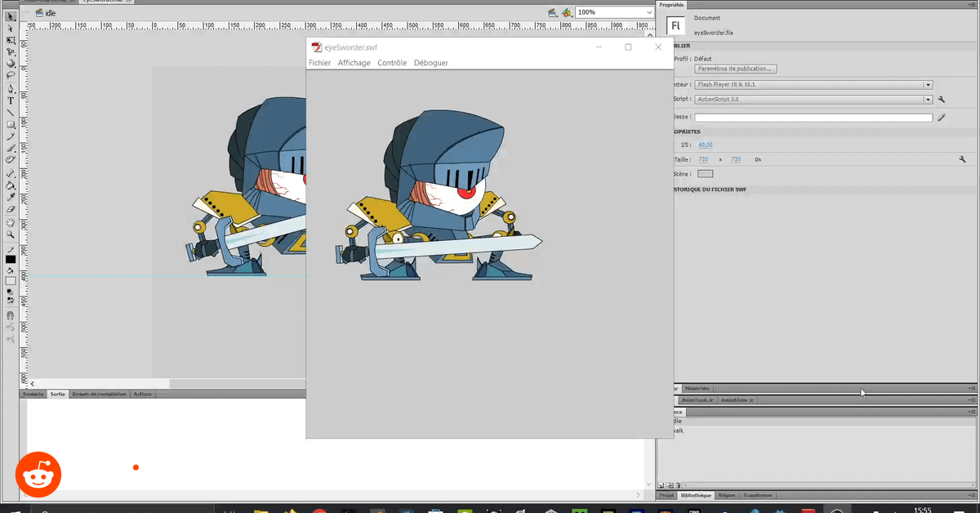The height and width of the screenshot is (513, 980).
Task: Select the Text tool in the toolbar
Action: (11, 100)
